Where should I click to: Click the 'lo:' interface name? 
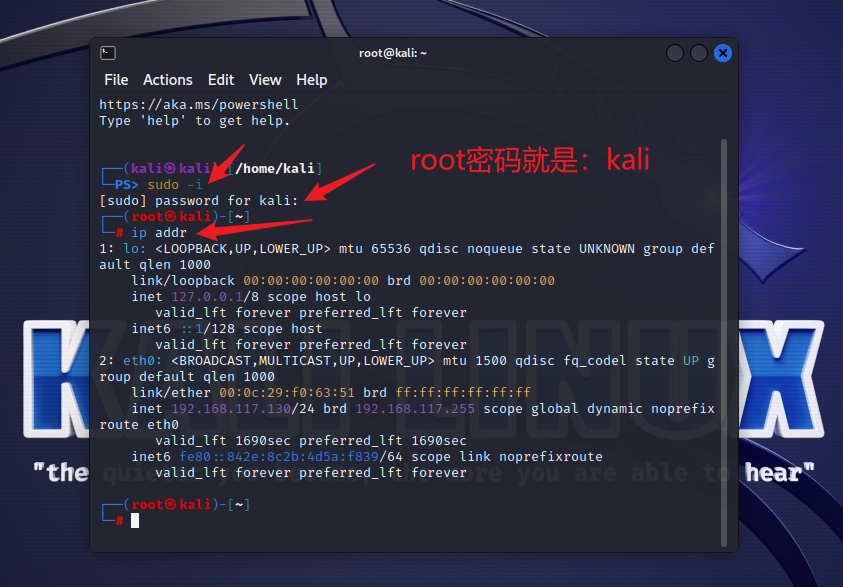tap(134, 249)
